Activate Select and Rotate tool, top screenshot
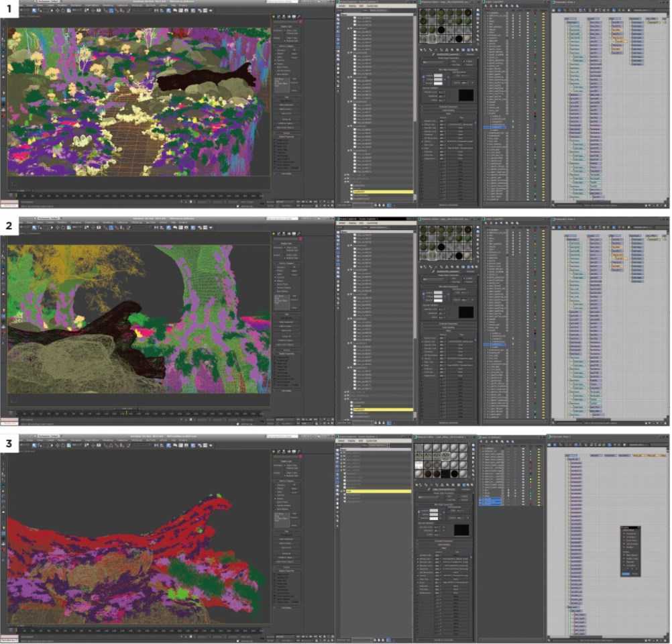Screen dimensions: 672x644 (63, 10)
